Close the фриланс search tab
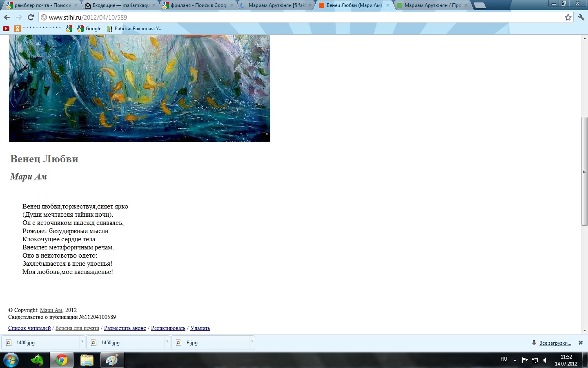588x368 pixels. pyautogui.click(x=232, y=5)
